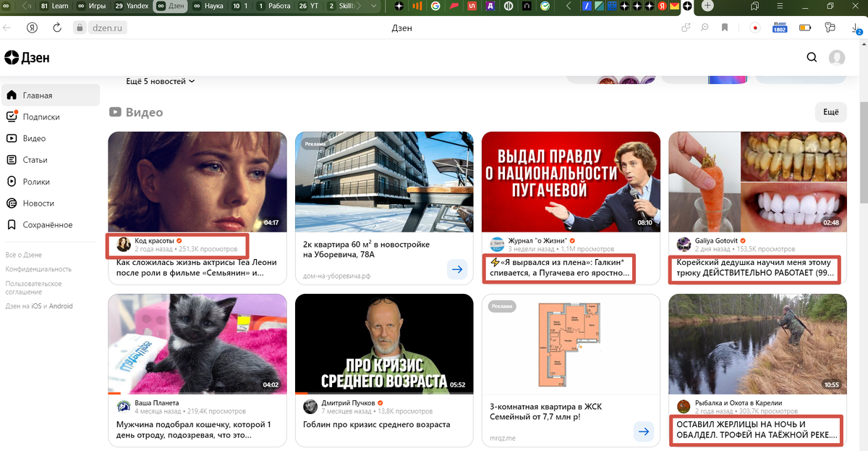Open the search magnifier in Дзен header

coord(812,58)
